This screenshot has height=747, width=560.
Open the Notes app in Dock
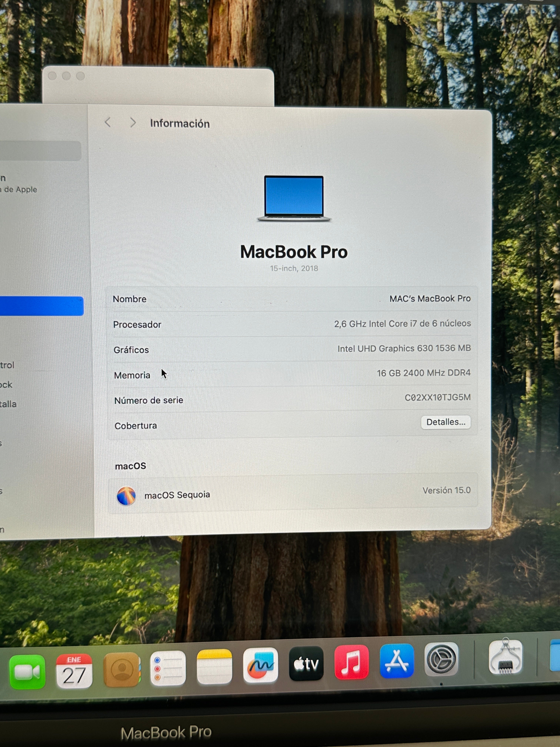pos(214,667)
